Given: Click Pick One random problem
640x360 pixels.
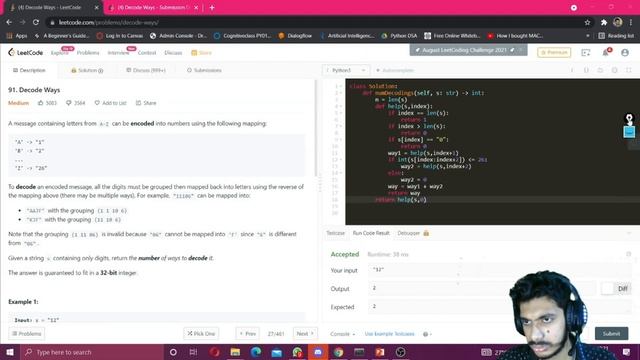Looking at the screenshot, I should click(x=201, y=333).
